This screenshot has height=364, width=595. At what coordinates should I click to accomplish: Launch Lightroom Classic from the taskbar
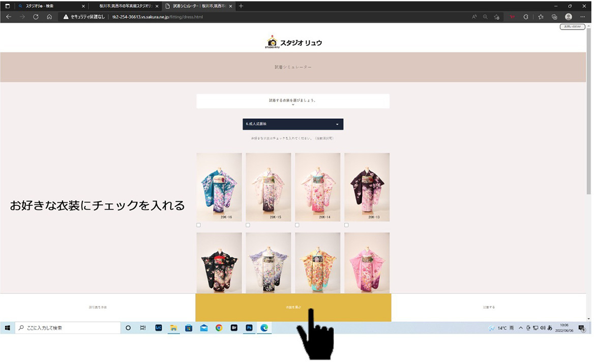pos(159,328)
